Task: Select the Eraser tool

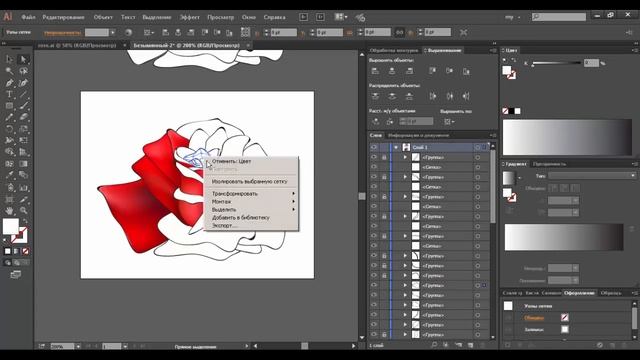Action: 23,117
